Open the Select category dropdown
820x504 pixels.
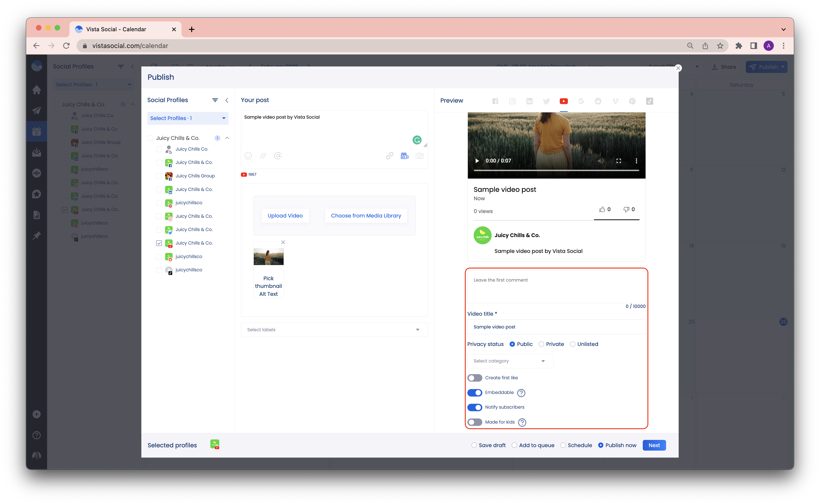coord(510,361)
